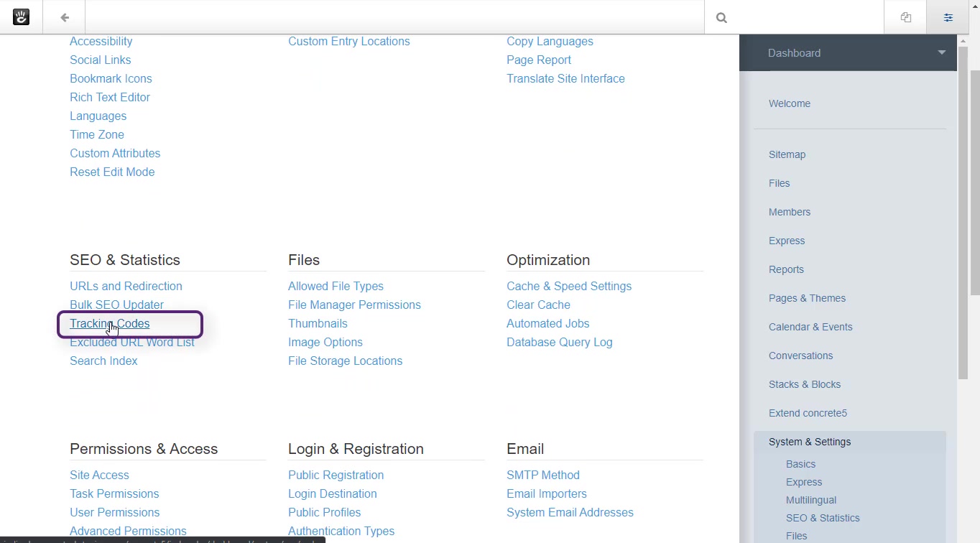This screenshot has width=980, height=543.
Task: Open the Clear Cache link
Action: 538,305
